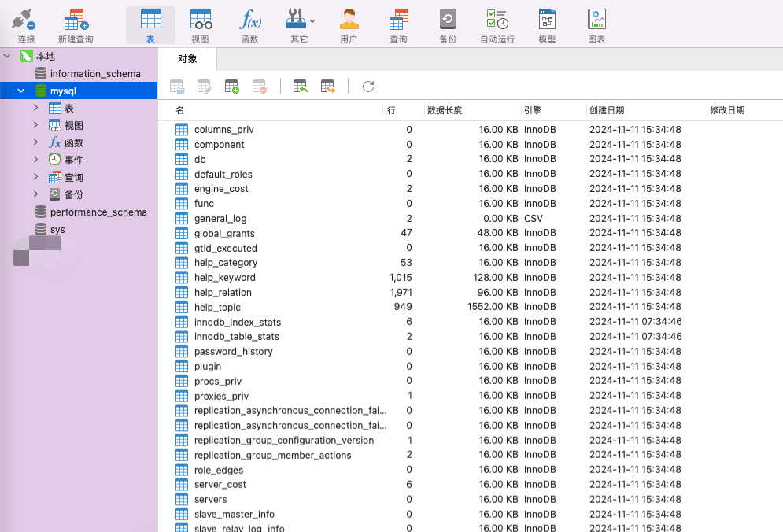
Task: Click the refresh icon in object toolbar
Action: click(x=368, y=87)
